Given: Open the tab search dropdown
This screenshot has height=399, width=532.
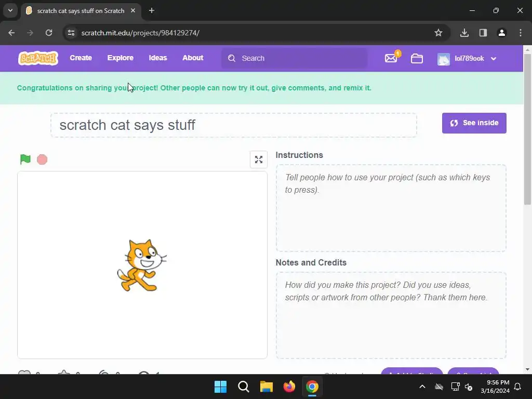Looking at the screenshot, I should click(x=10, y=10).
